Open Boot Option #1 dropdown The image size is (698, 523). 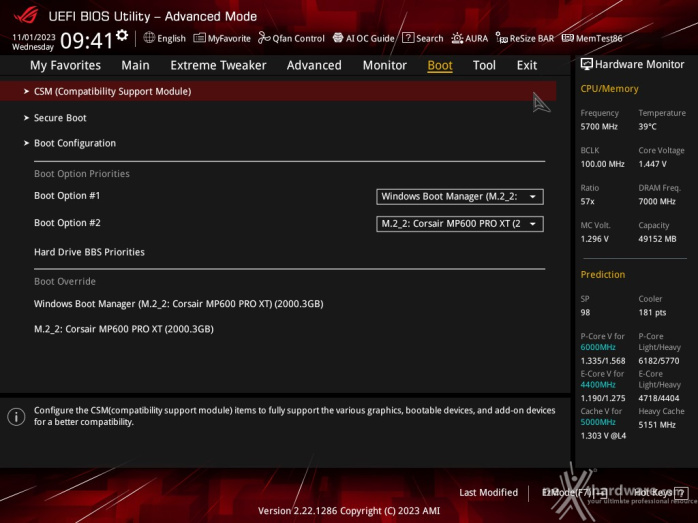coord(459,196)
